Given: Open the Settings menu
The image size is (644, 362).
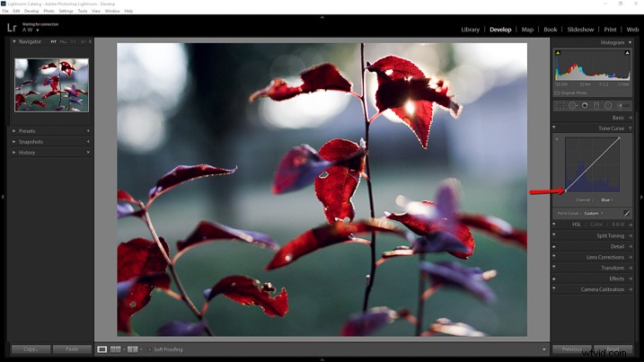Looking at the screenshot, I should 66,11.
